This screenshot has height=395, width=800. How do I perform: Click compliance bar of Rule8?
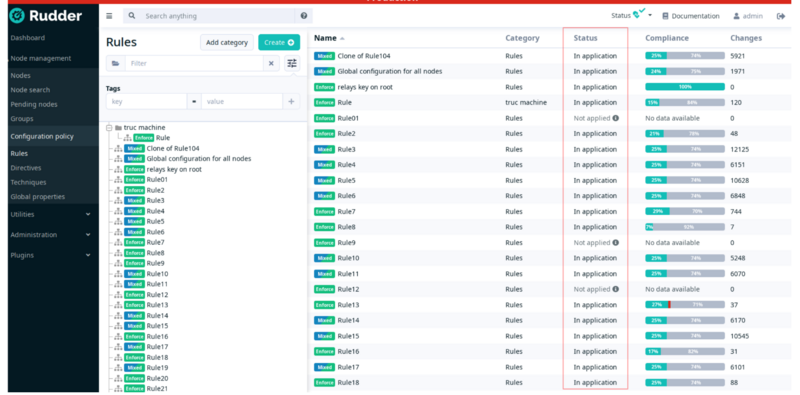(685, 227)
